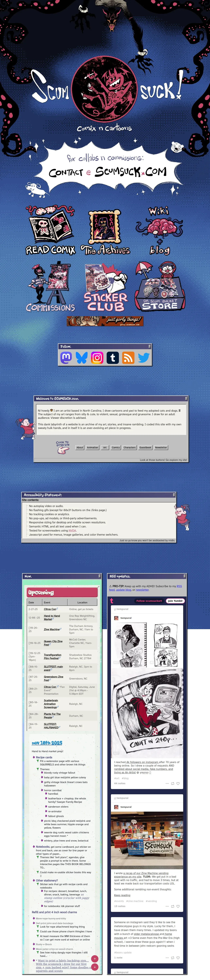Open more options on '1 note' post

tap(167, 958)
